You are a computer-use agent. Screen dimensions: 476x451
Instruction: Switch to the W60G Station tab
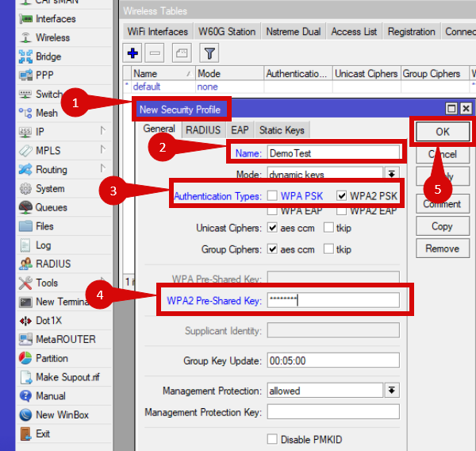coord(227,32)
